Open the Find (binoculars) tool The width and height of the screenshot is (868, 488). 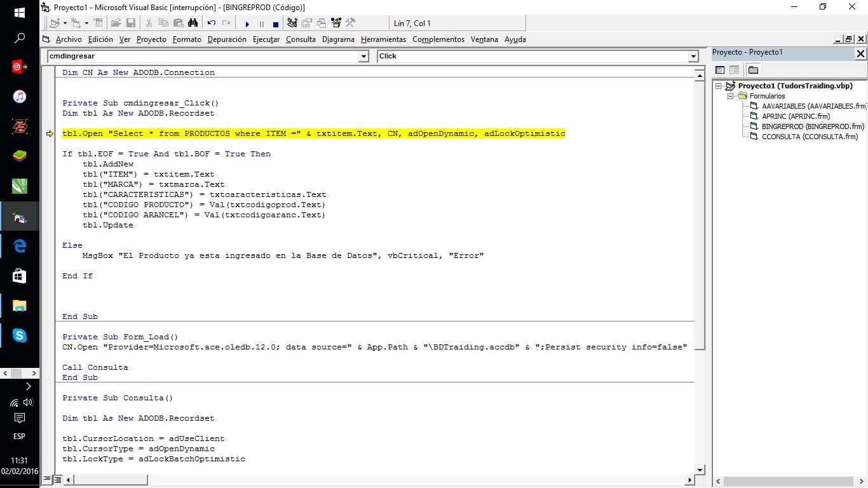tap(194, 23)
